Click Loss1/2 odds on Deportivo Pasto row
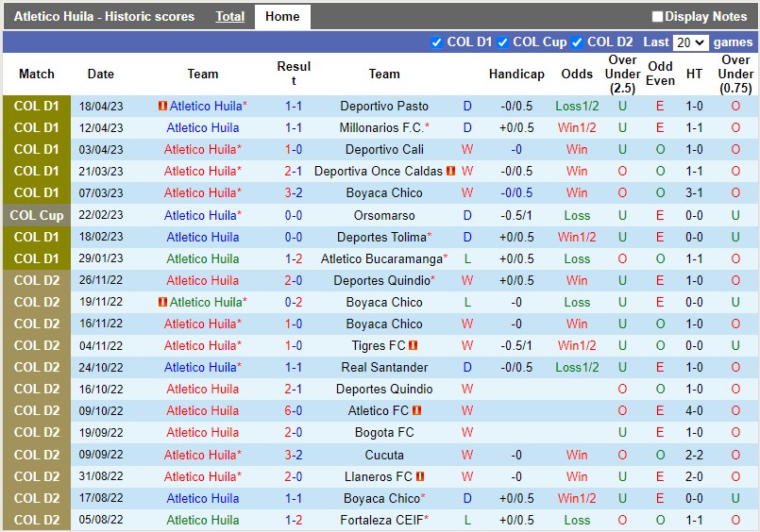This screenshot has height=532, width=760. 577,106
